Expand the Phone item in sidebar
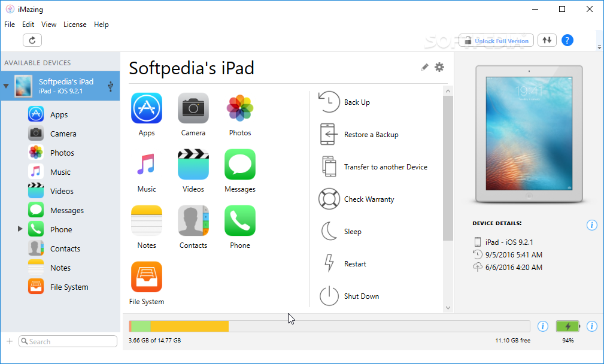This screenshot has width=604, height=364. [20, 229]
